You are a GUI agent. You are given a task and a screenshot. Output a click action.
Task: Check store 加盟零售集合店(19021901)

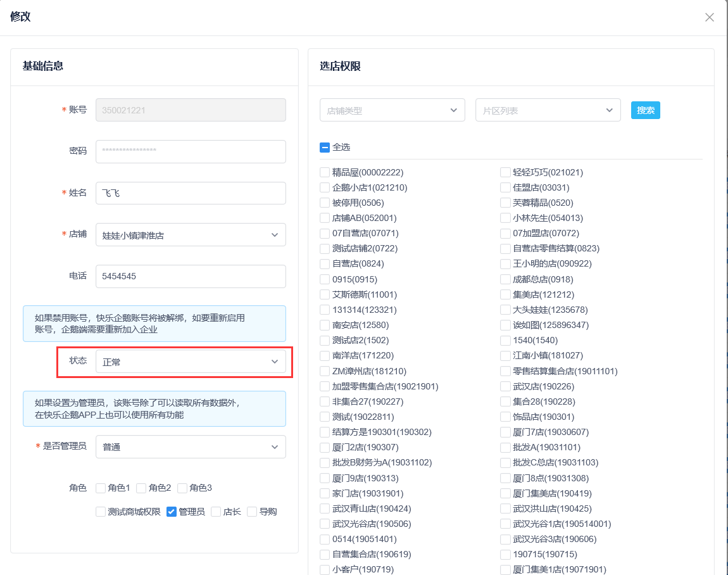coord(325,386)
